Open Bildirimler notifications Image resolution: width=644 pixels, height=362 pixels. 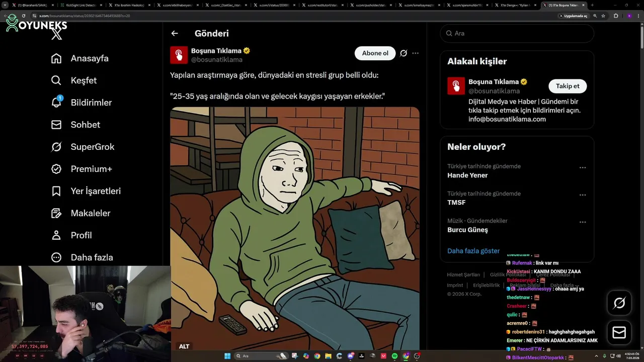[82, 103]
